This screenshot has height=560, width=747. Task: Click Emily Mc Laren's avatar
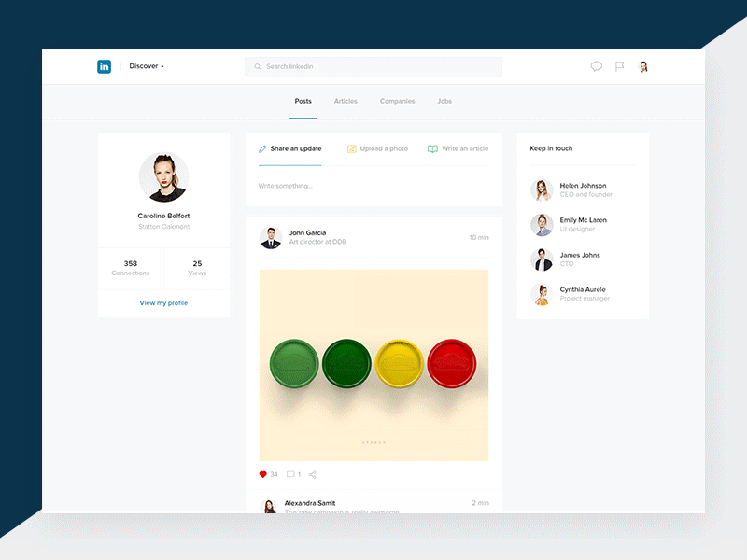(x=542, y=225)
